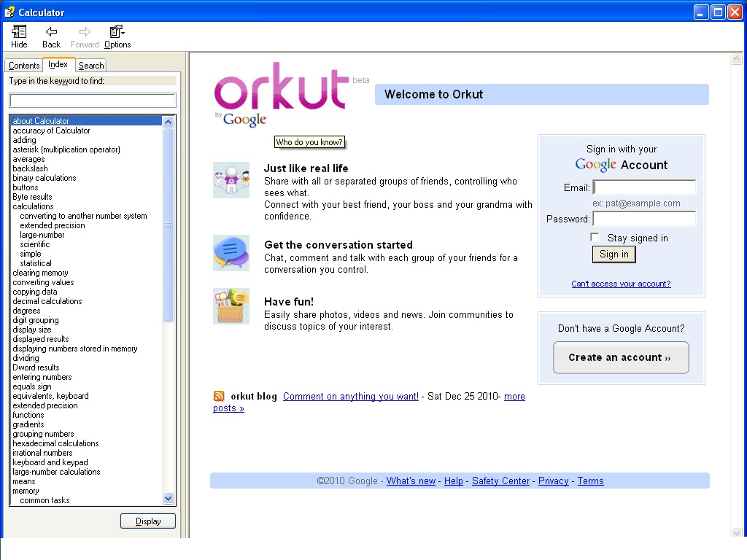Click the Create an account button
Image resolution: width=747 pixels, height=560 pixels.
621,357
